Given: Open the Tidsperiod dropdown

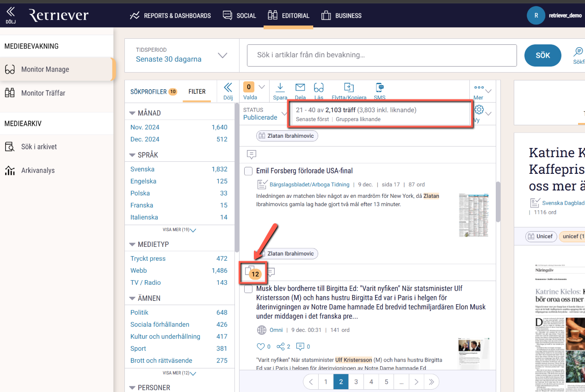Looking at the screenshot, I should coord(182,55).
